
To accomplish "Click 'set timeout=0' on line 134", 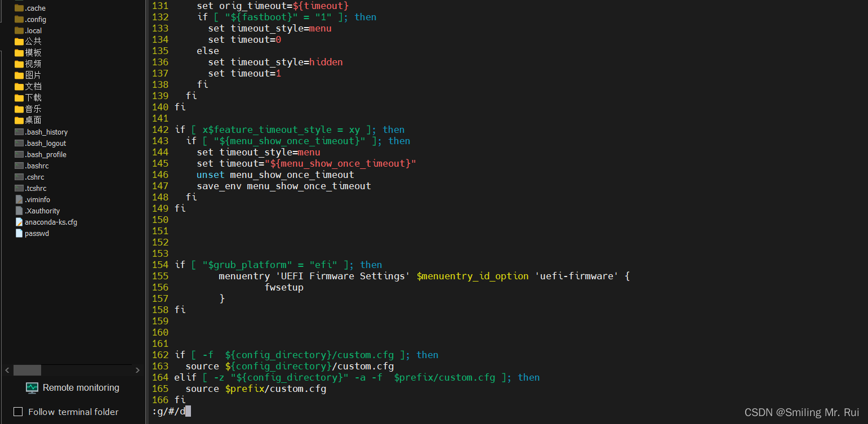I will (x=244, y=39).
